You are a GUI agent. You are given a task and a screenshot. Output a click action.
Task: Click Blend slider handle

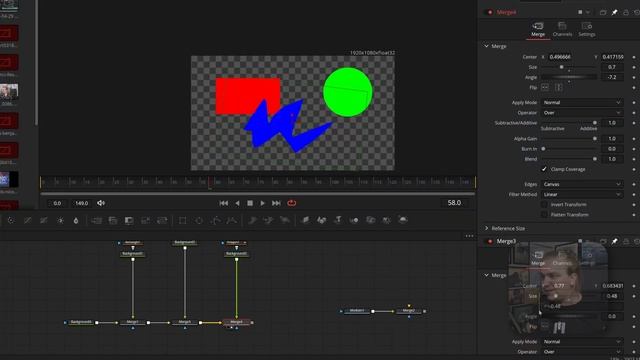(x=595, y=159)
